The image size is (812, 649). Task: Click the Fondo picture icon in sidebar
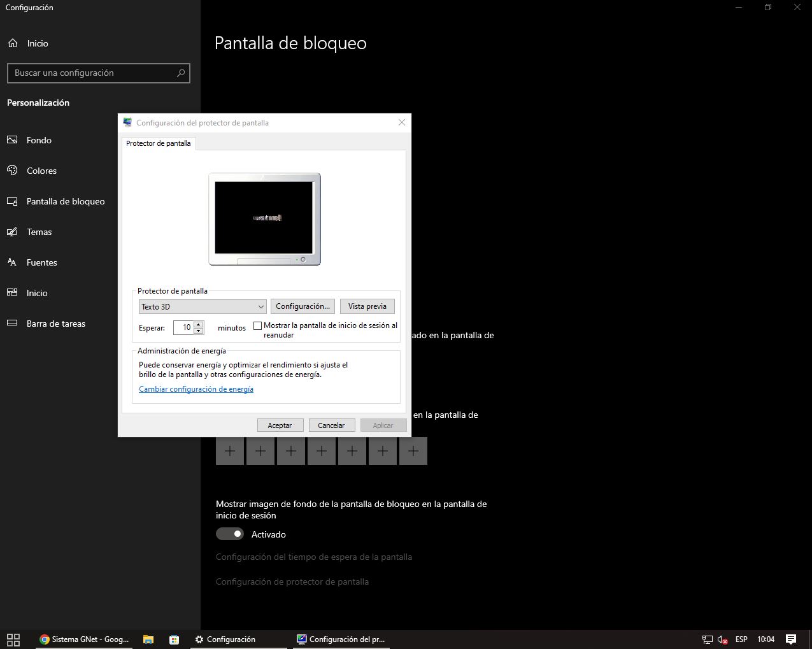pyautogui.click(x=12, y=140)
